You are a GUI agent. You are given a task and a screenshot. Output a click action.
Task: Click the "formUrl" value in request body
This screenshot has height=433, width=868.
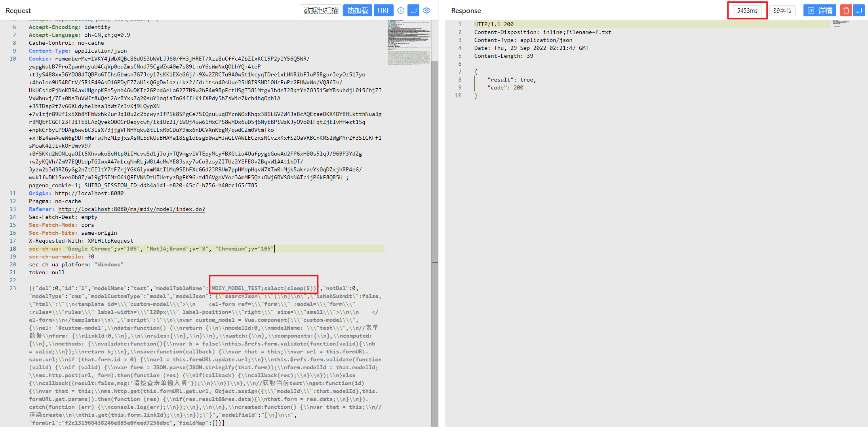click(x=118, y=423)
